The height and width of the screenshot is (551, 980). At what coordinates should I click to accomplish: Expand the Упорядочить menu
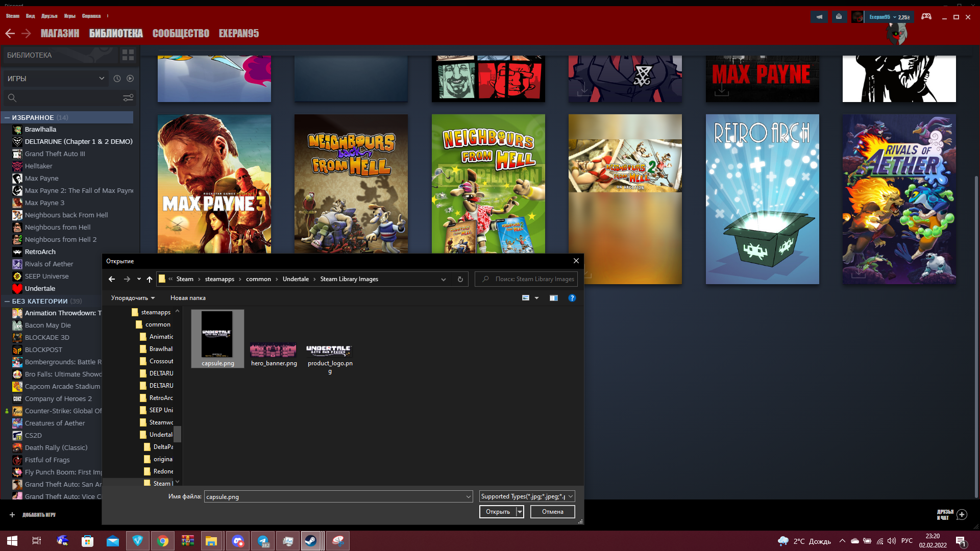133,298
